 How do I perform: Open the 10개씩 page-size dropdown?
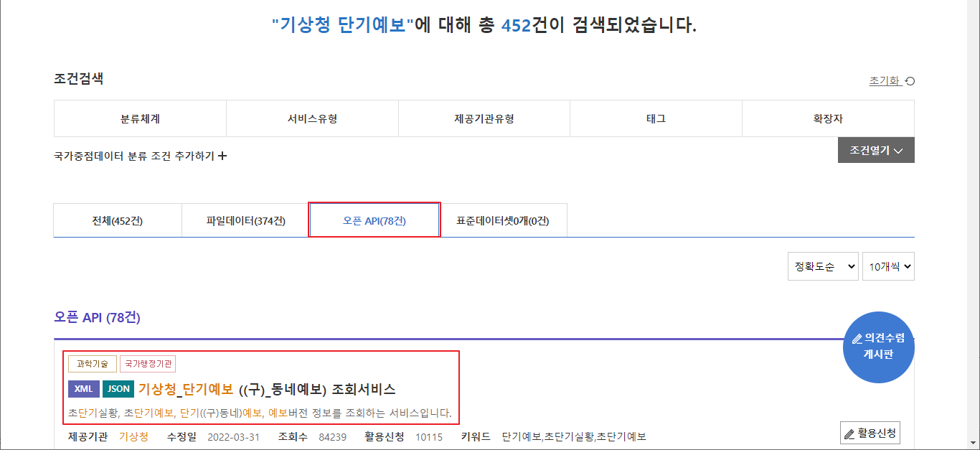(888, 266)
